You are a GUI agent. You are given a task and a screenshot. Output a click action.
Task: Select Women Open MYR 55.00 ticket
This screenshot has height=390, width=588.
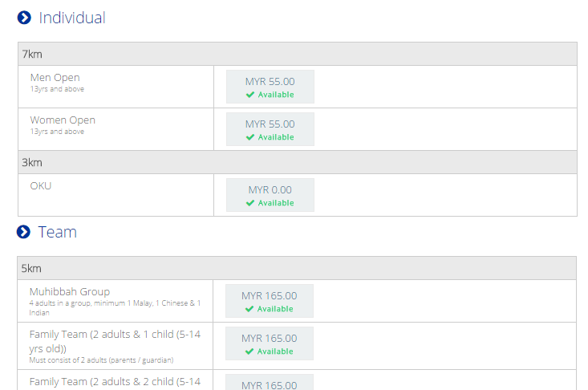click(x=270, y=129)
